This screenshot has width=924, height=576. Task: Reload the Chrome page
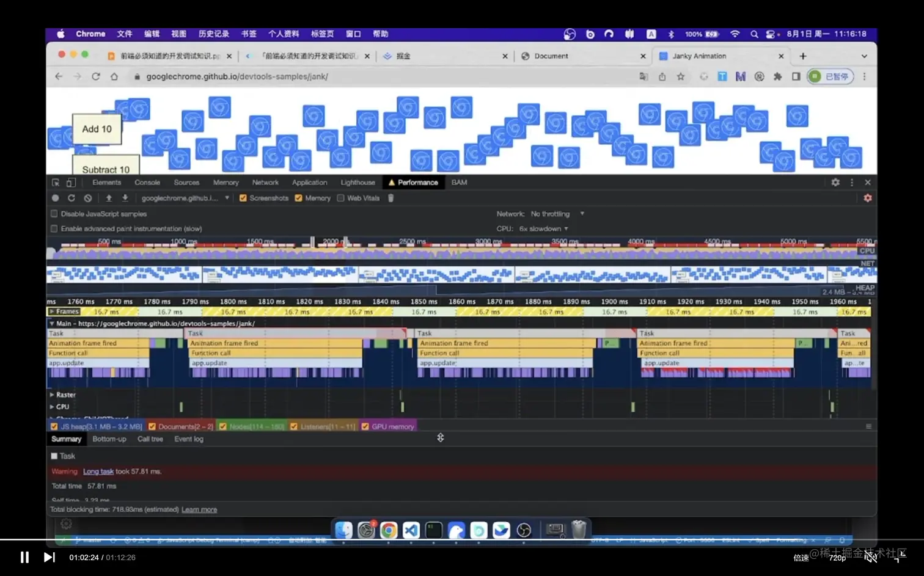pyautogui.click(x=95, y=76)
